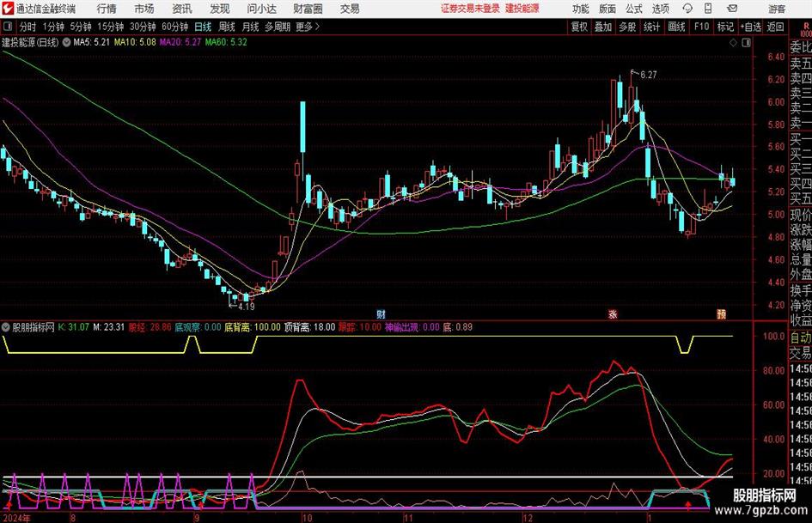
Task: Expand 更多 period options
Action: [x=308, y=27]
